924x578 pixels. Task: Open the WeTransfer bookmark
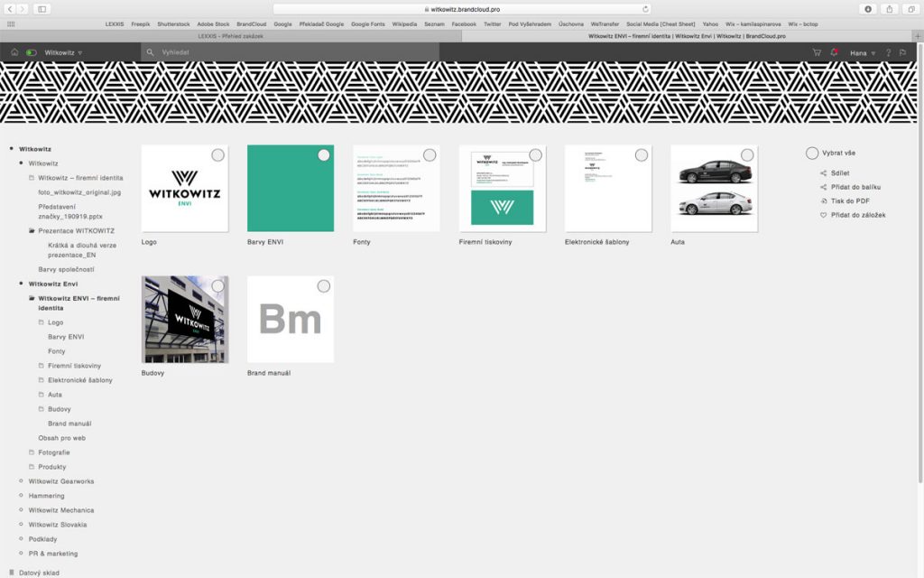tap(605, 24)
